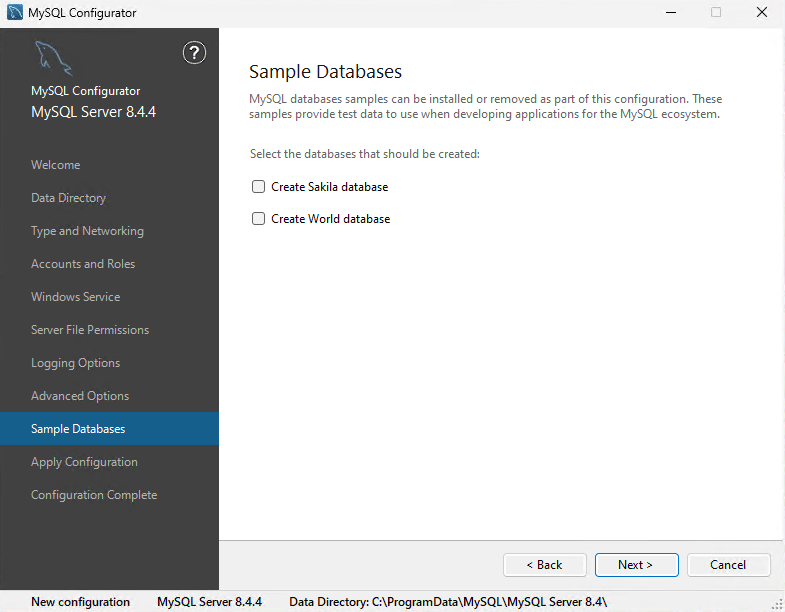Click the window resize grip corner
The image size is (785, 612).
777,605
